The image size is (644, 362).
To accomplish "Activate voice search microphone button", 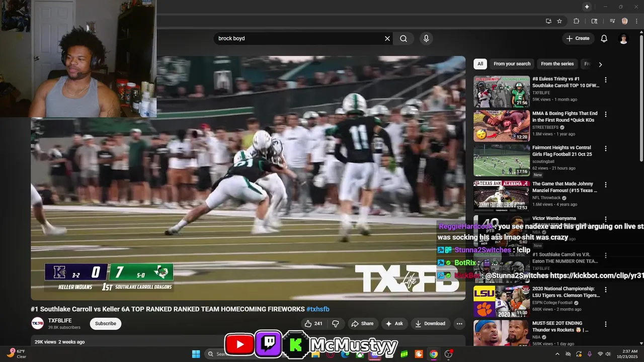I will pos(426,39).
